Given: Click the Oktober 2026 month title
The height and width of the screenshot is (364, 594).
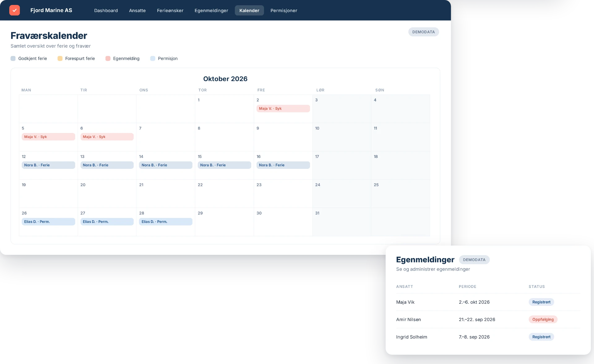Looking at the screenshot, I should tap(225, 79).
